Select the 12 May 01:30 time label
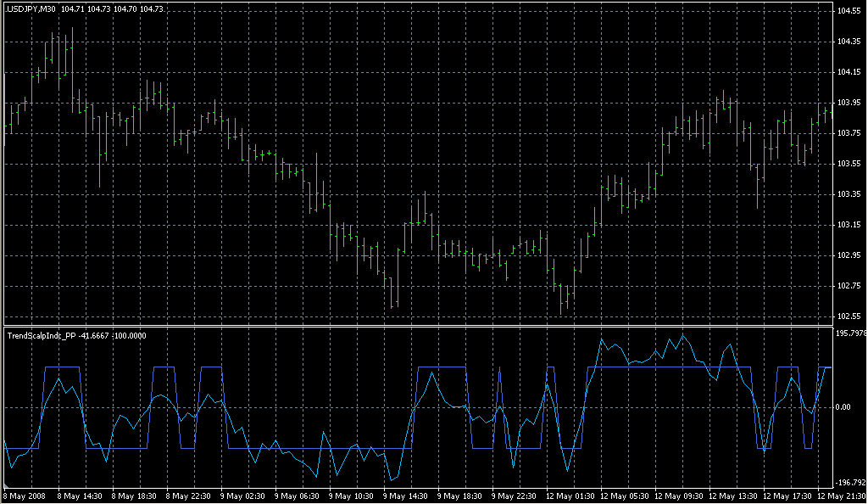The image size is (868, 504). [570, 496]
